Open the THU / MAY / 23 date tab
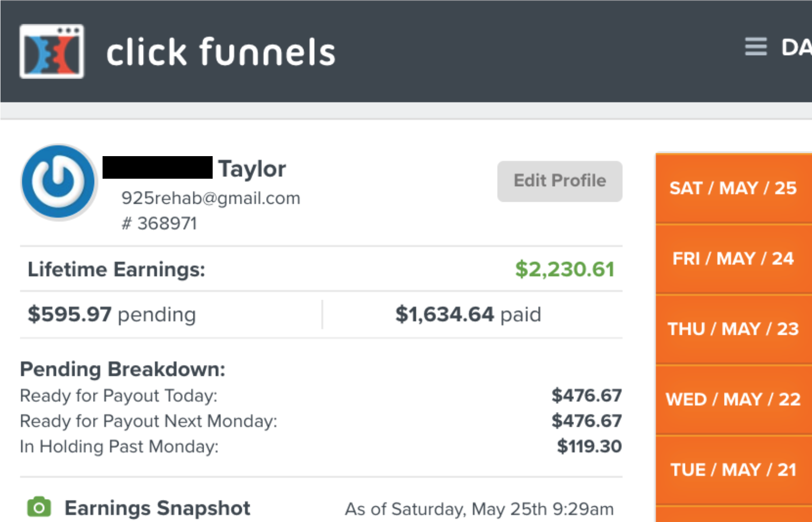The height and width of the screenshot is (522, 812). [733, 329]
